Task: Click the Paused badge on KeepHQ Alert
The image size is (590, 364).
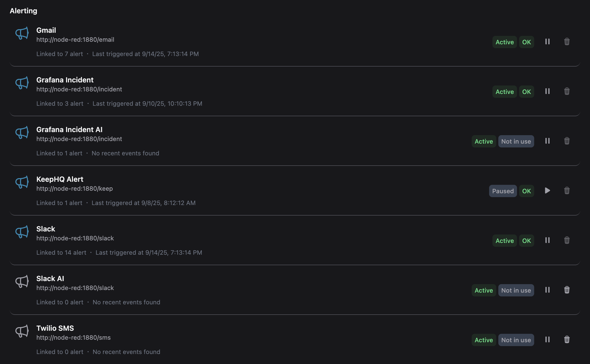Action: (x=503, y=191)
